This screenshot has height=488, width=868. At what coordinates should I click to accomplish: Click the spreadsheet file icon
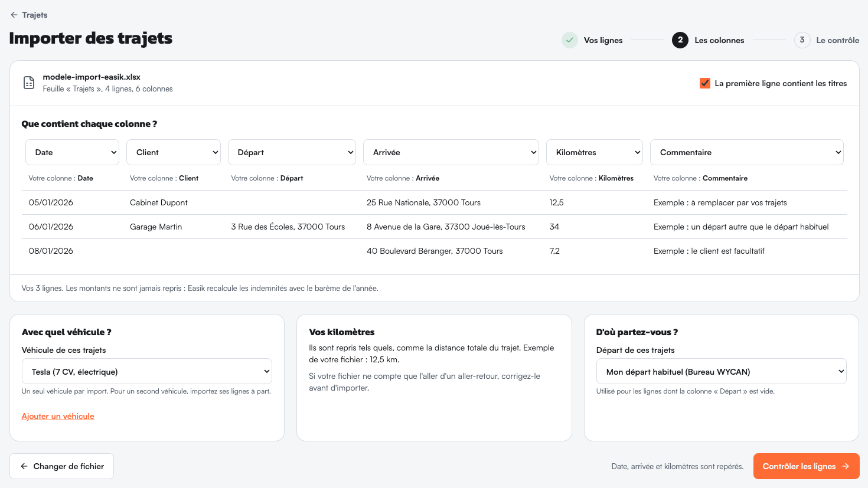[29, 83]
